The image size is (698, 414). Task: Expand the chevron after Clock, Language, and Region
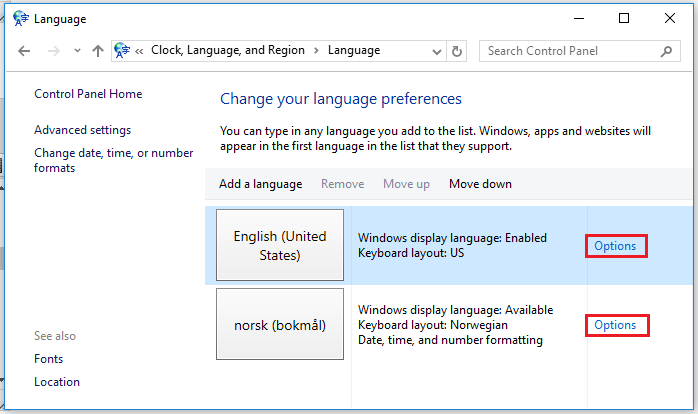tap(315, 51)
